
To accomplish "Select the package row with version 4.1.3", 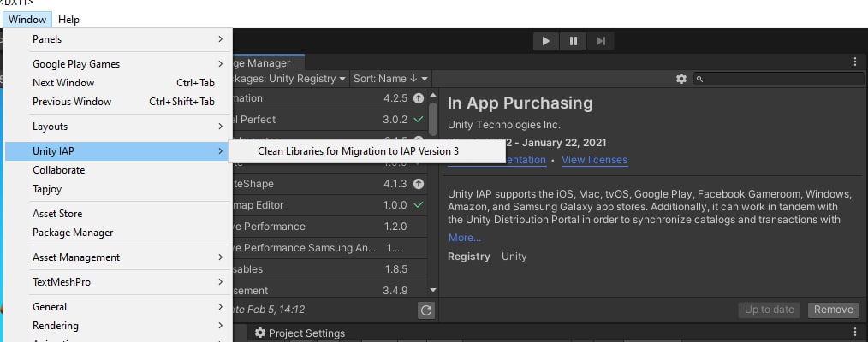I will [x=330, y=184].
